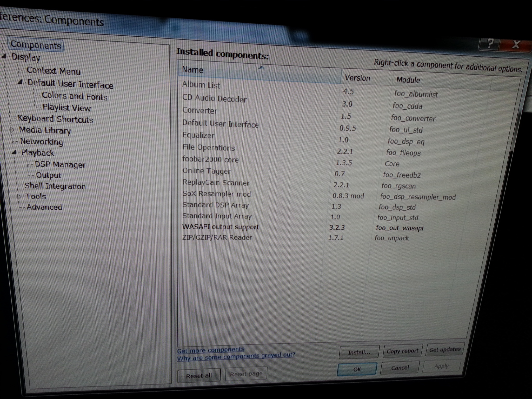This screenshot has height=399, width=532.
Task: Click version 1.3.5 cell
Action: (x=344, y=163)
